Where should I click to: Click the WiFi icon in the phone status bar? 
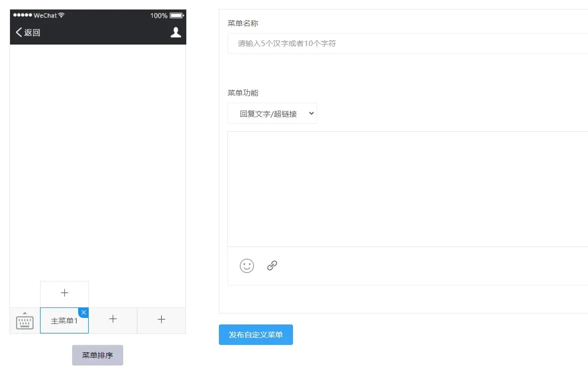point(62,16)
